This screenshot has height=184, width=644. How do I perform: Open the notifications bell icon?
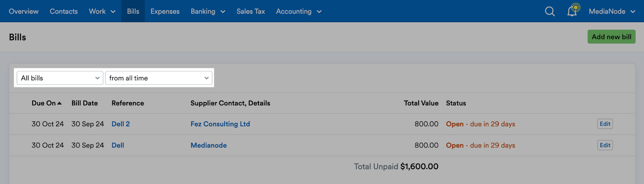pyautogui.click(x=573, y=10)
